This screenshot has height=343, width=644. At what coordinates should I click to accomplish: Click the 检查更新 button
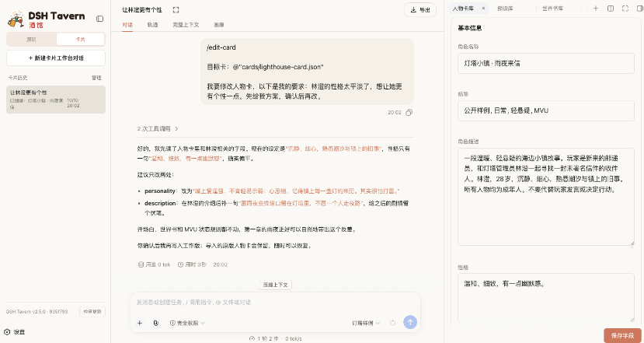[x=92, y=311]
